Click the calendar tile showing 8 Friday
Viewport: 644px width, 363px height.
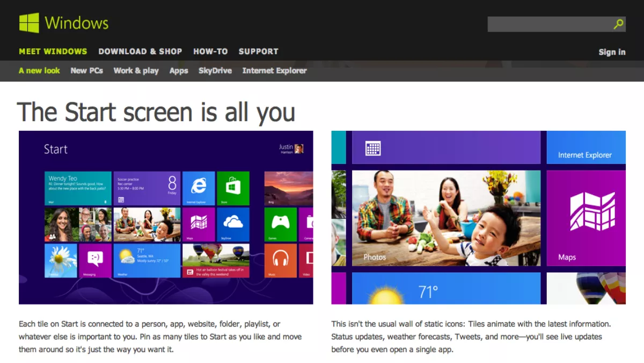click(147, 188)
